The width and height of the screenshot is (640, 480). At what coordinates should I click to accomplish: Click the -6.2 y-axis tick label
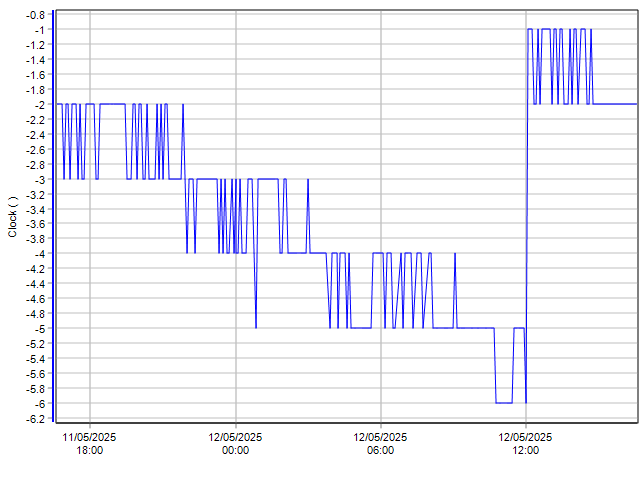[36, 419]
